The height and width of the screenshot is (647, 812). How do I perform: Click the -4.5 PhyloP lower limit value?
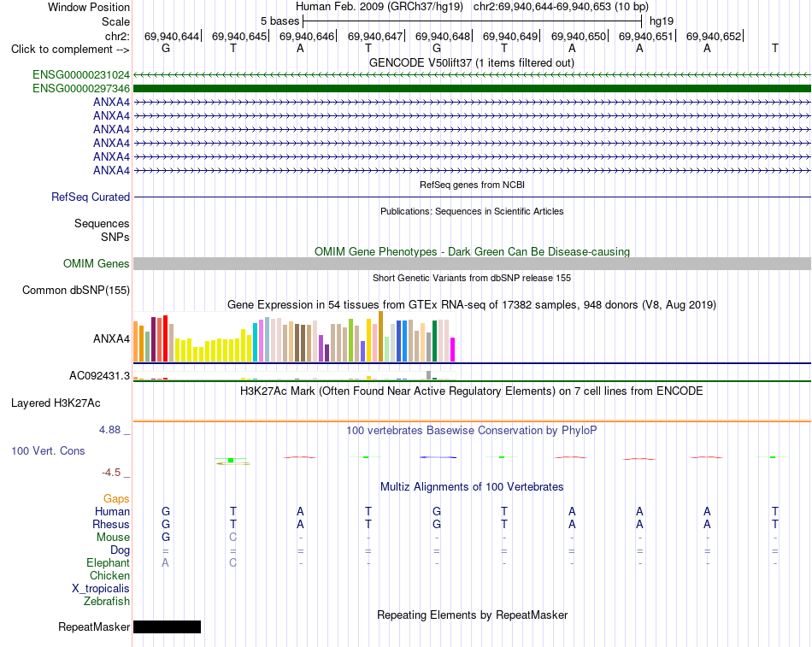111,473
